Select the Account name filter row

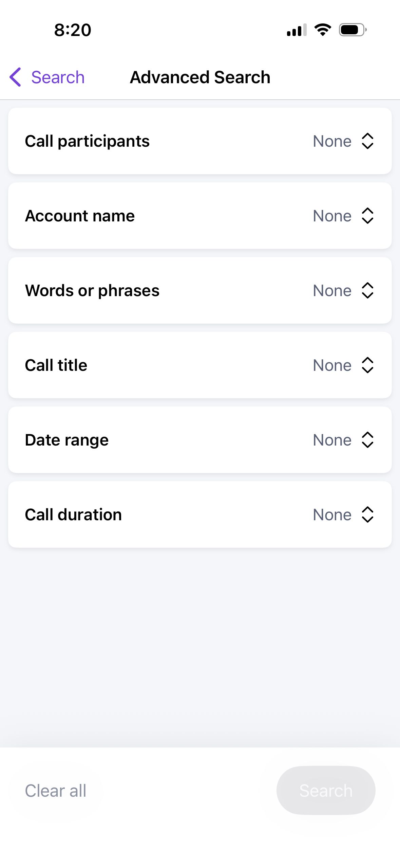(200, 216)
